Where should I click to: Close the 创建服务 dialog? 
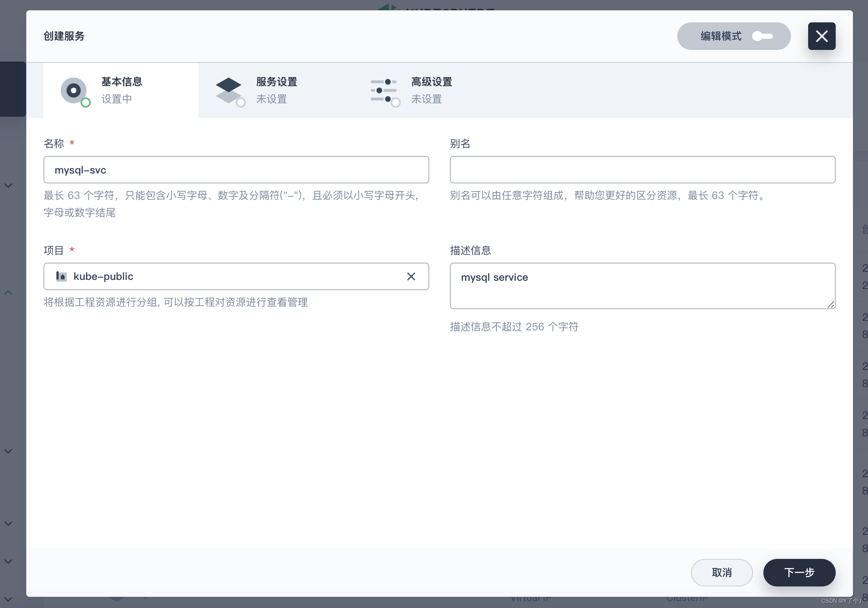tap(821, 36)
